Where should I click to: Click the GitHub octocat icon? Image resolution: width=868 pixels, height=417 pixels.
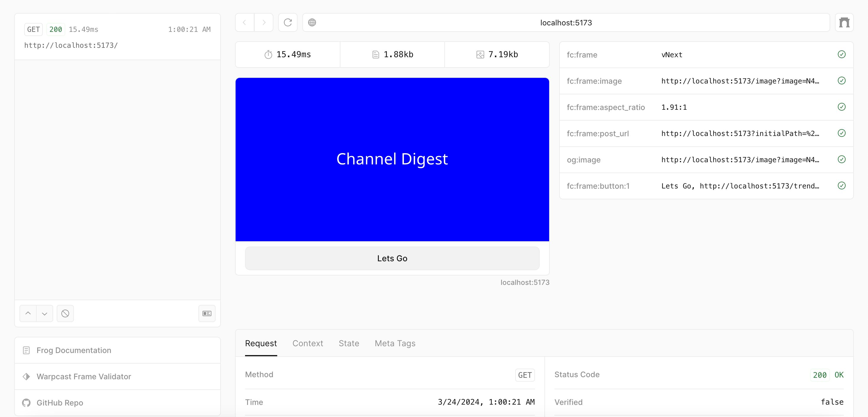pos(26,403)
